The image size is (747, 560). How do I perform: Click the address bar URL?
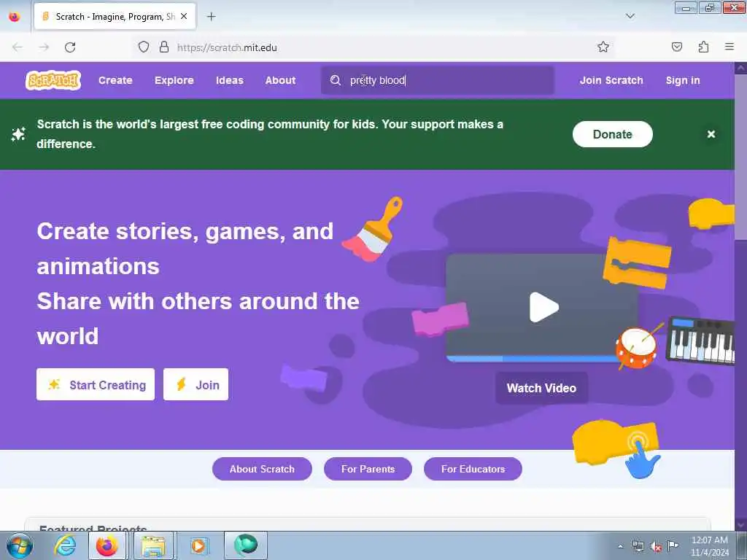click(227, 47)
